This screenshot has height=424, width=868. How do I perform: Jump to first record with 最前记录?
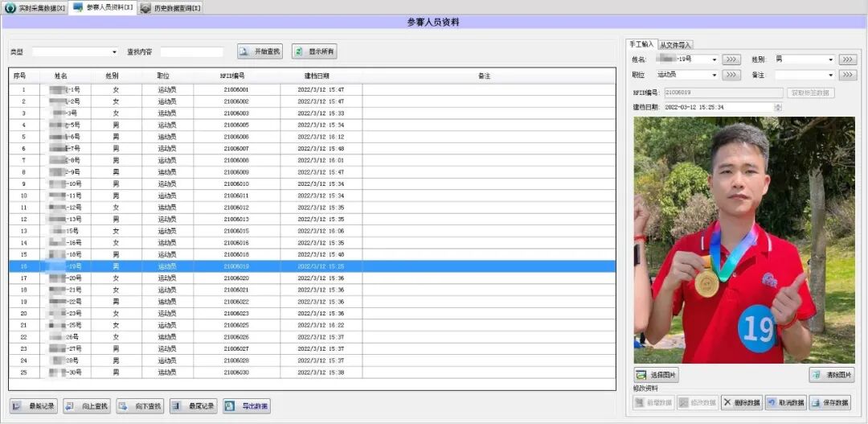coord(33,406)
